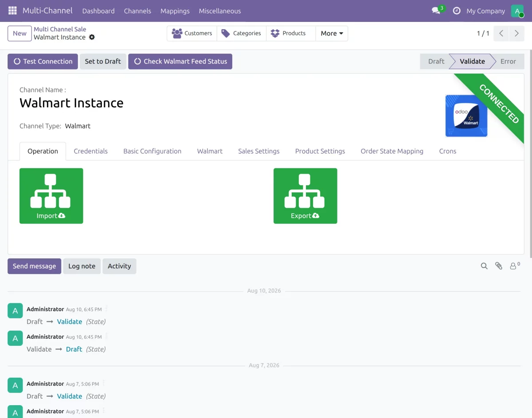This screenshot has height=418, width=532.
Task: Switch to the Crons tab
Action: [448, 151]
